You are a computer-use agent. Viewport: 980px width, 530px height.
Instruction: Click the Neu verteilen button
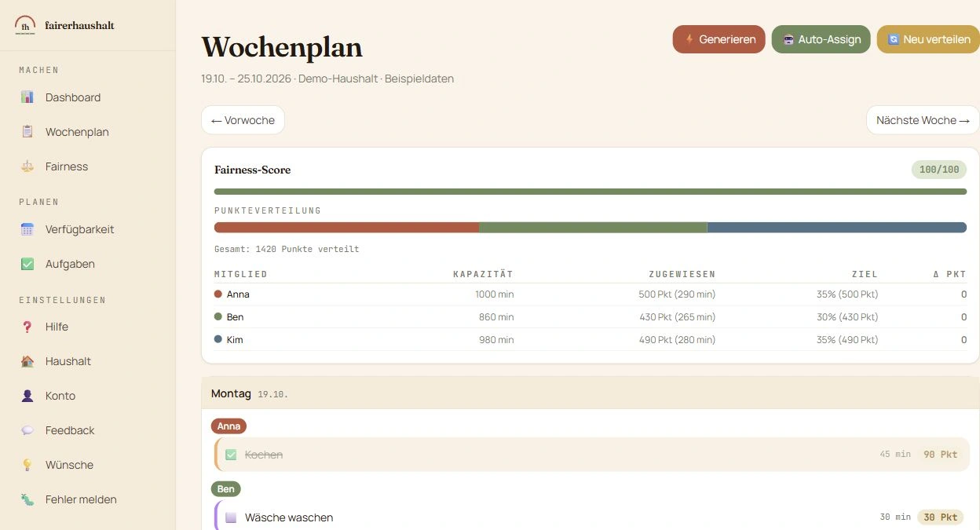928,39
